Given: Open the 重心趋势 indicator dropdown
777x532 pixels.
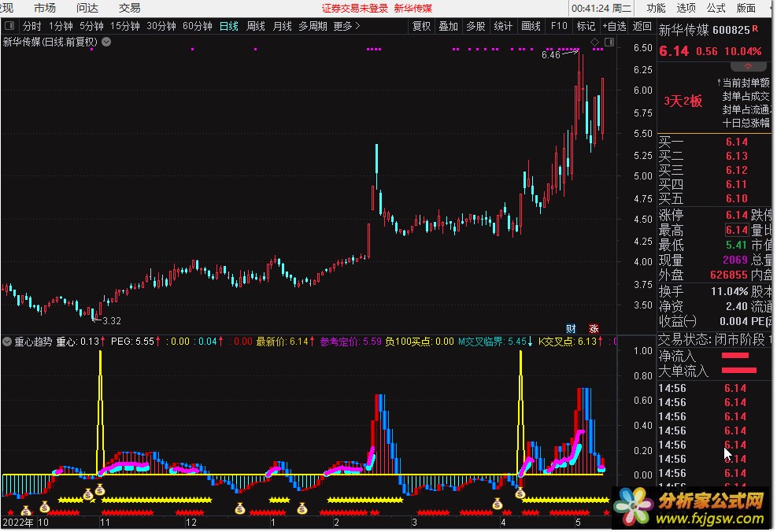Looking at the screenshot, I should 7,342.
